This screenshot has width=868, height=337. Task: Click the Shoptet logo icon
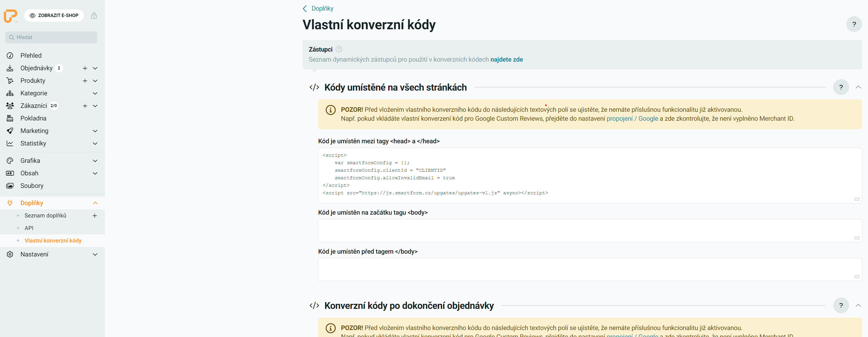coord(10,16)
